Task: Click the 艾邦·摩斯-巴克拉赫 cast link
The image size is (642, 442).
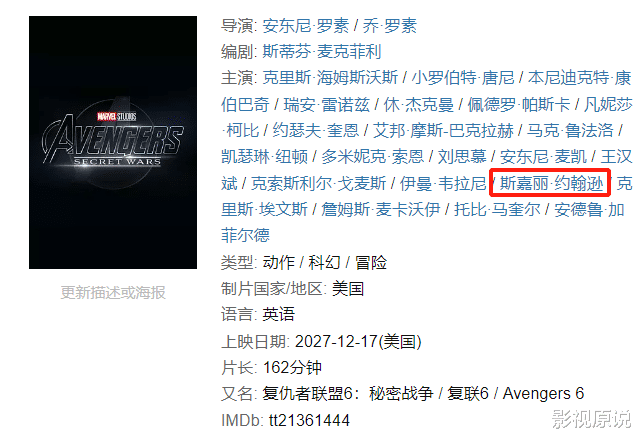Action: pyautogui.click(x=443, y=131)
